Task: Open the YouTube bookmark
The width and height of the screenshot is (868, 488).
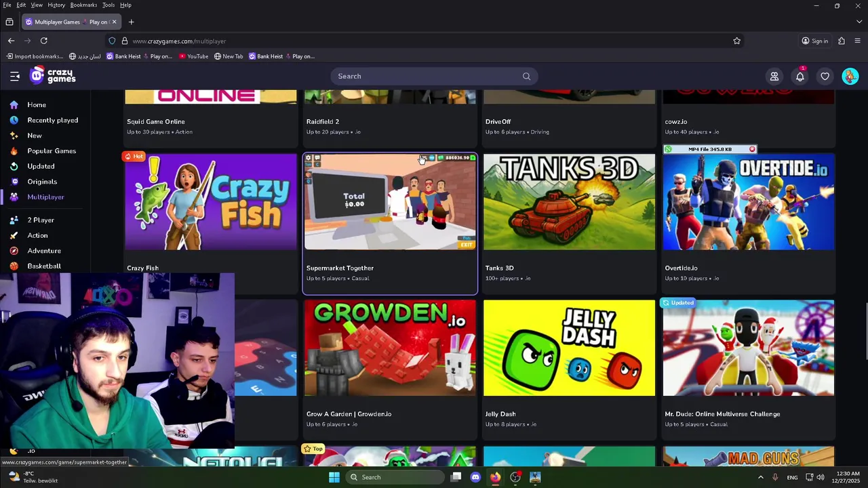Action: pyautogui.click(x=193, y=56)
